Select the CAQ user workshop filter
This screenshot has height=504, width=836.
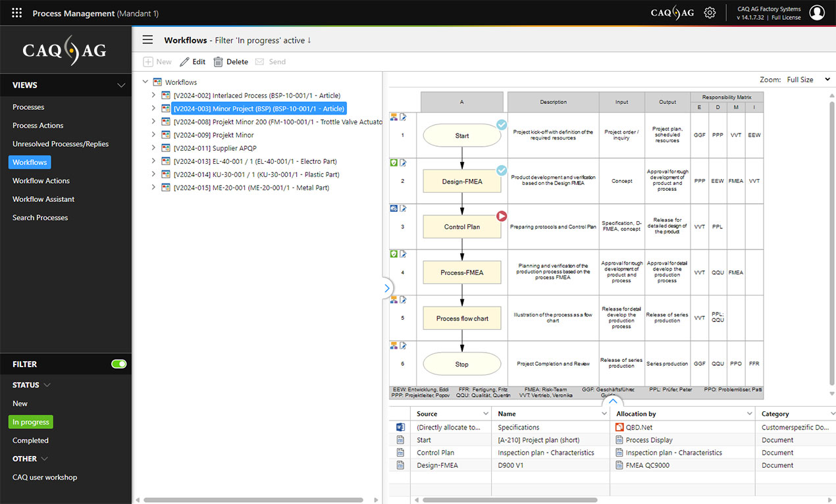(45, 477)
